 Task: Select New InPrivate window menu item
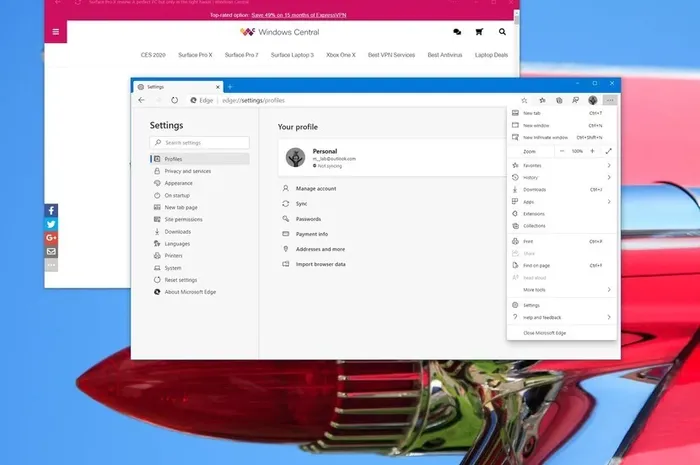tap(562, 137)
